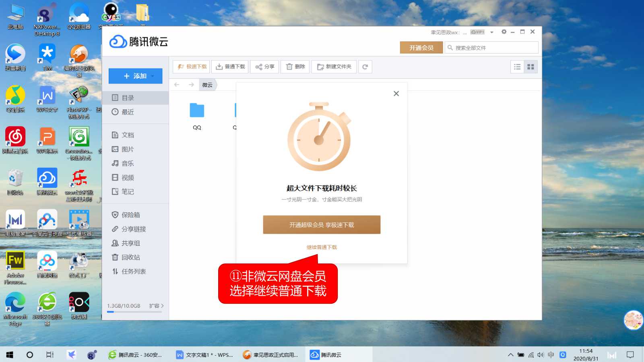Select 最近 recent in the sidebar

(x=135, y=112)
